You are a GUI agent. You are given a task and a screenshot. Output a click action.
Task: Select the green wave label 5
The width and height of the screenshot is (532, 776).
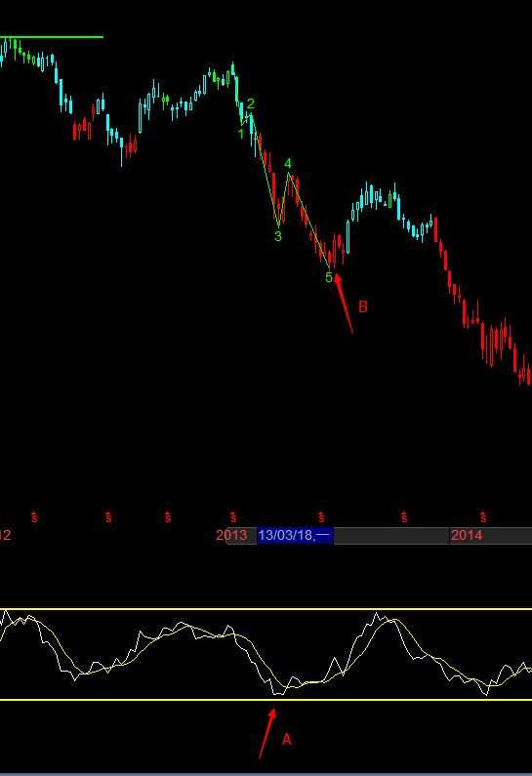point(329,277)
